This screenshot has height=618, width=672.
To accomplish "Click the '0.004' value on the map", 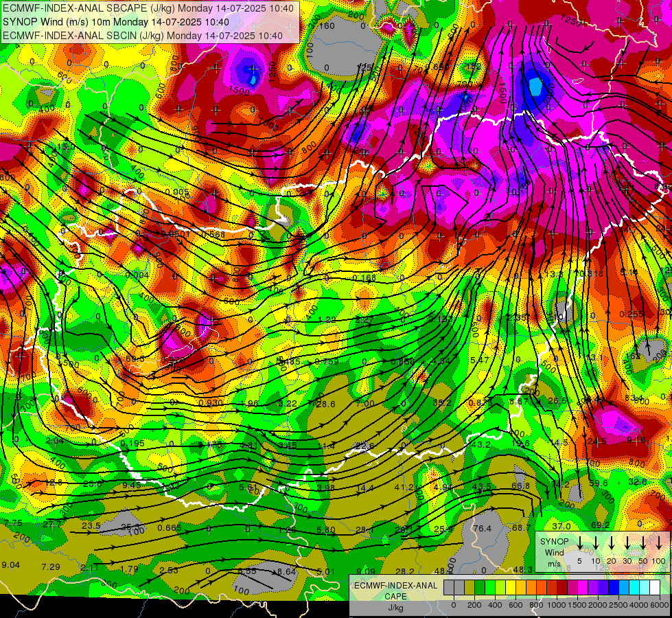I will (137, 275).
